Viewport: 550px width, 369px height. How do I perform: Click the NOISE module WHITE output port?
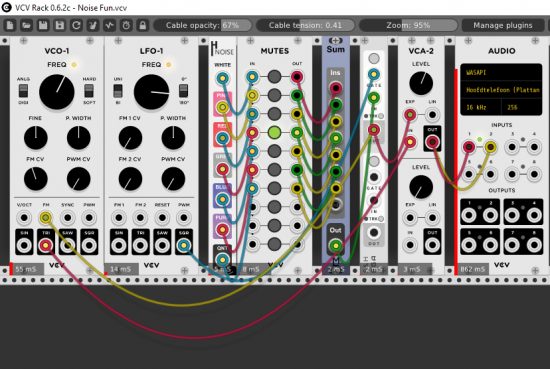(x=222, y=78)
